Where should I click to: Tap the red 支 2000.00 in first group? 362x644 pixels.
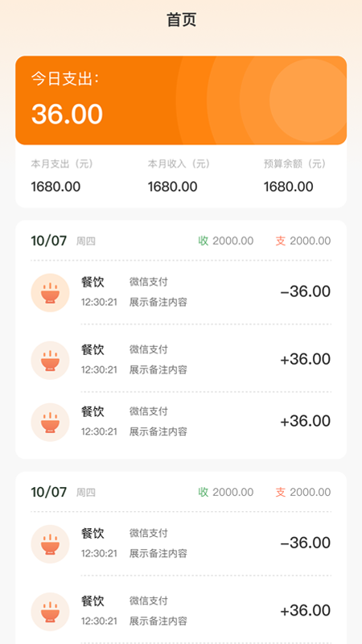tap(303, 241)
